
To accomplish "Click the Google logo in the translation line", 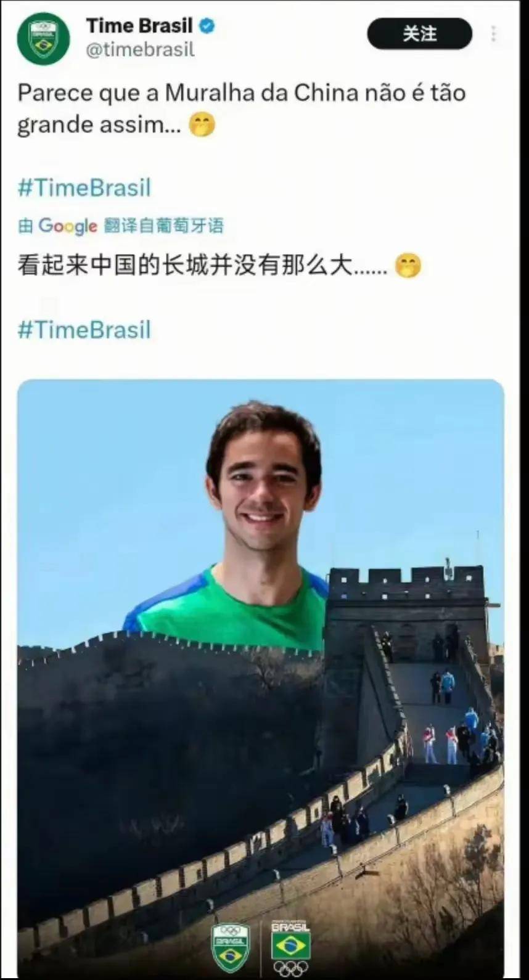I will tap(68, 226).
